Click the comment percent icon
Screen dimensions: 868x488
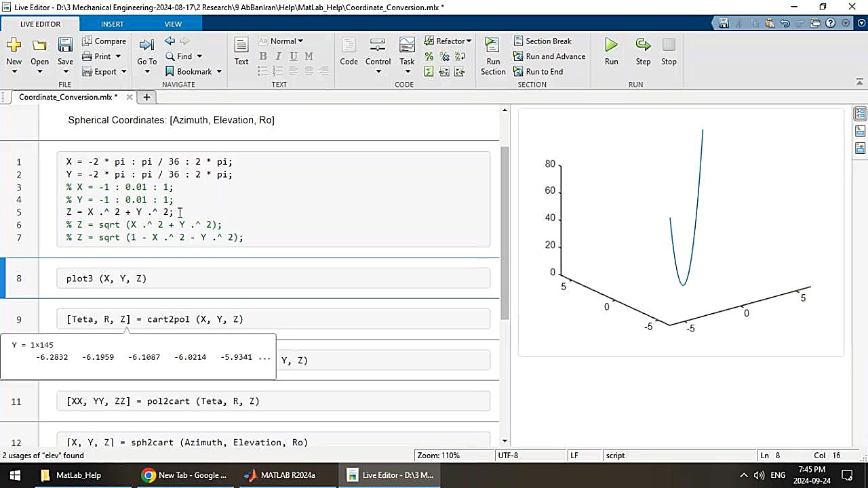pos(429,56)
